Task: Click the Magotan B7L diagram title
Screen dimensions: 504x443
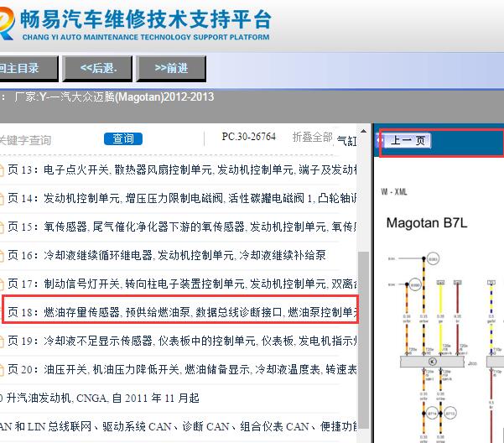Action: click(x=427, y=223)
